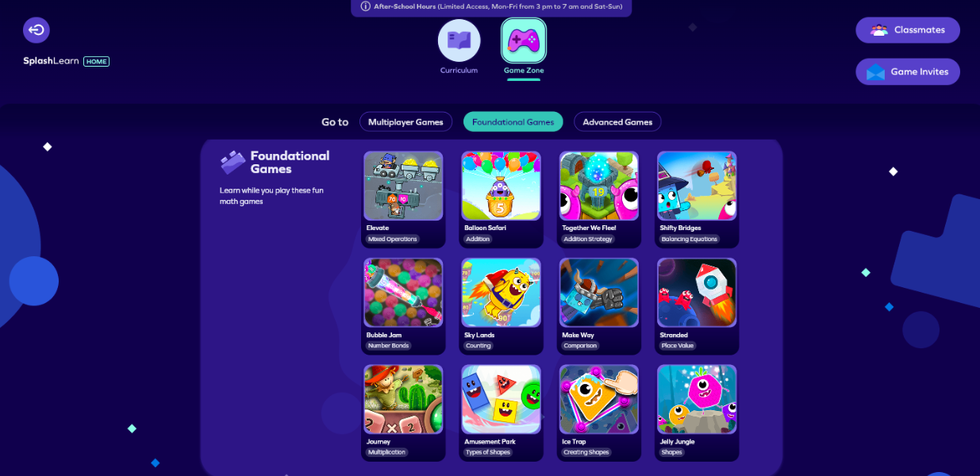Click the logout arrow icon above SplashLearn

point(37,30)
